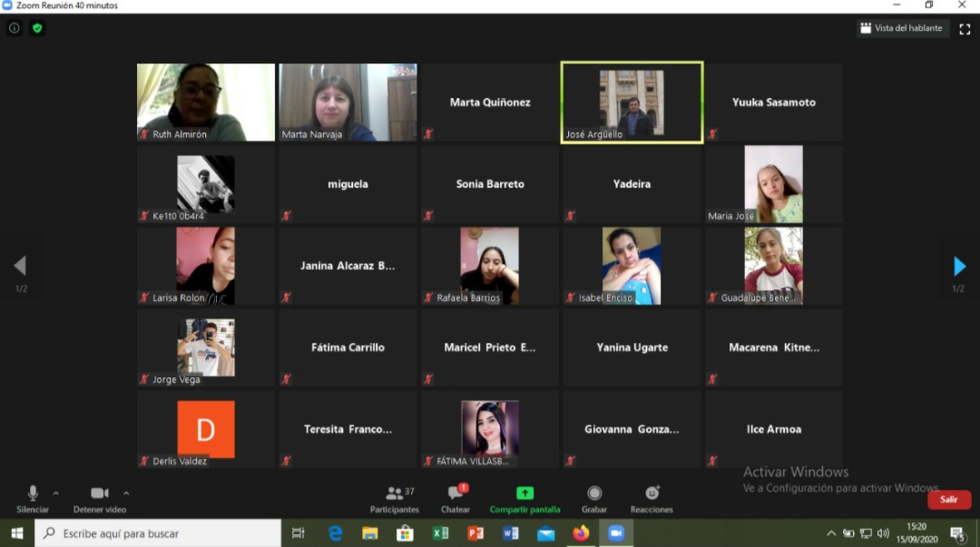980x547 pixels.
Task: Select FÁTIMA VILLASB... profile tile
Action: (x=489, y=429)
